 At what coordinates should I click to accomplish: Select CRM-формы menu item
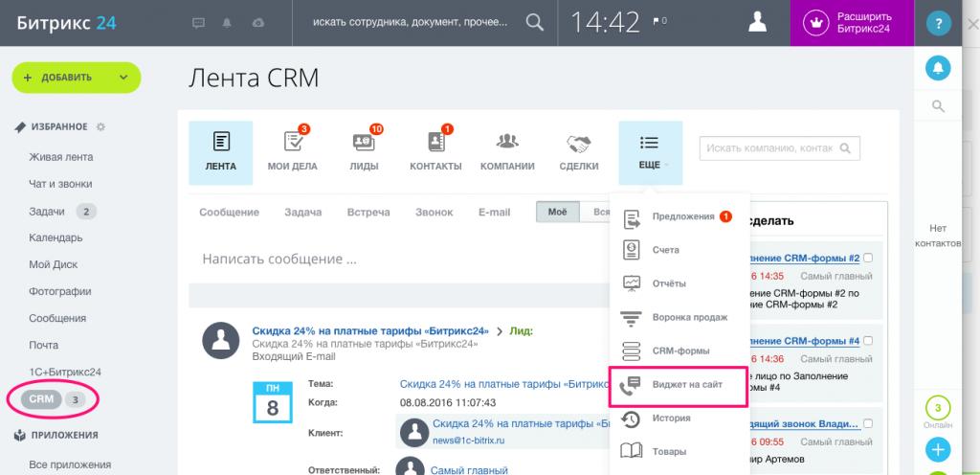pos(680,351)
